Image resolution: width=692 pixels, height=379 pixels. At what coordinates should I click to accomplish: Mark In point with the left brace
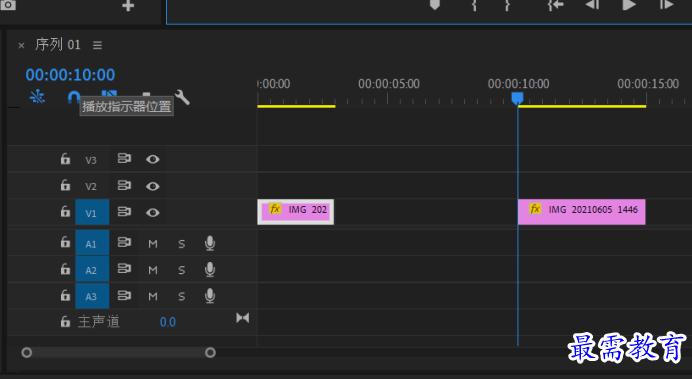click(x=474, y=5)
